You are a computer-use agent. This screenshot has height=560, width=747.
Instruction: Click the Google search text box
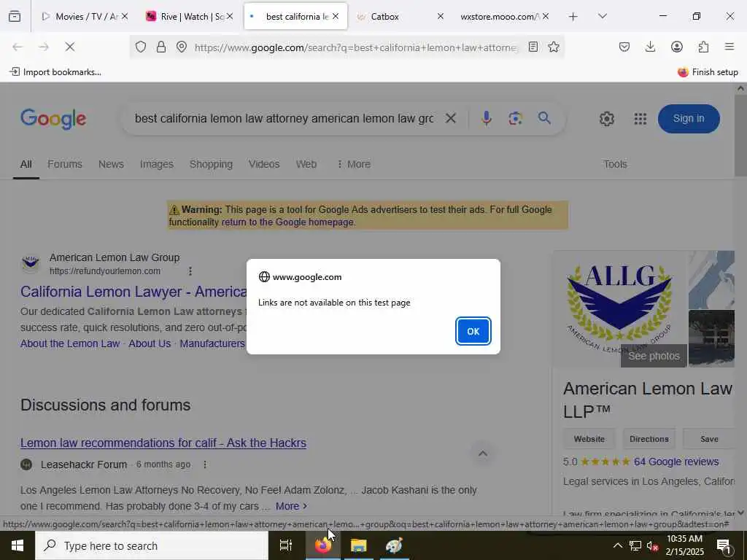pyautogui.click(x=284, y=118)
